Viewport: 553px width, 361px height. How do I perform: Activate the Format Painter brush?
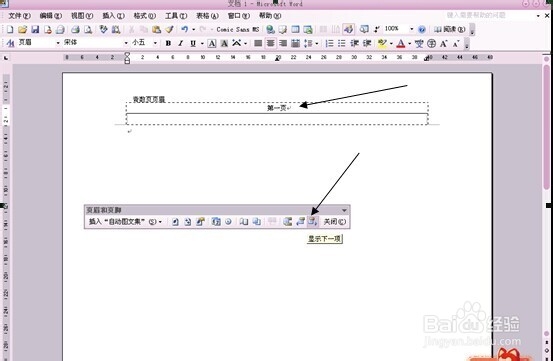[169, 30]
